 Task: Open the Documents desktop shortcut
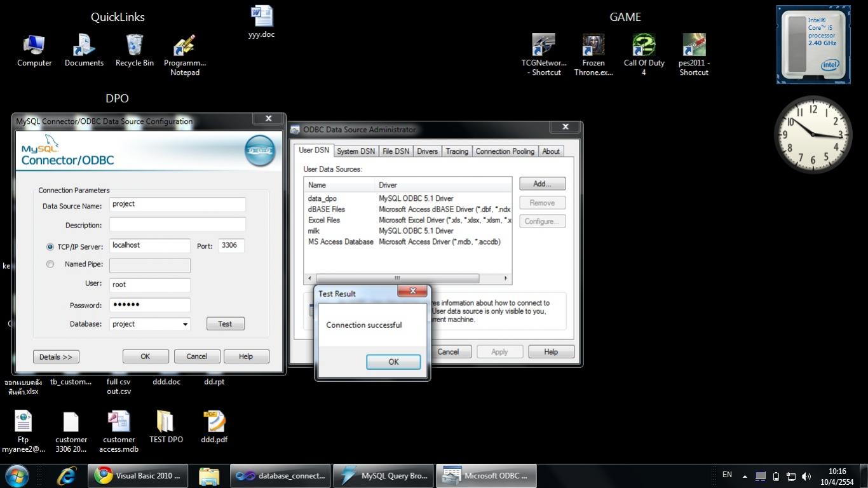(x=84, y=50)
